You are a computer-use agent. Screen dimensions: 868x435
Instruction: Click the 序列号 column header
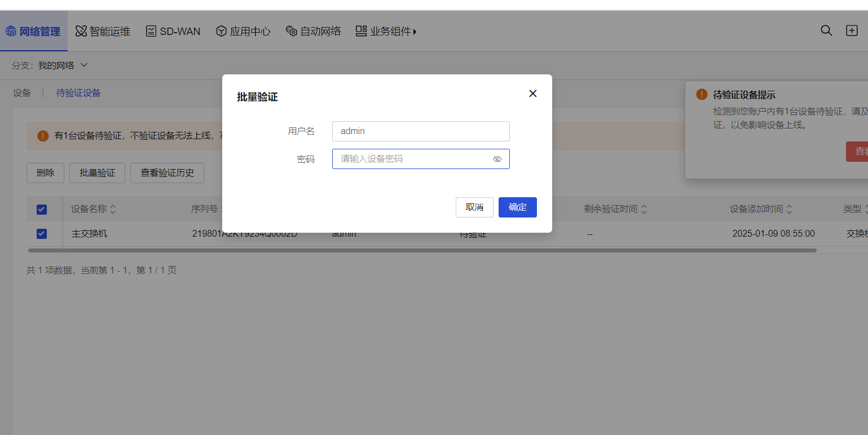[204, 210]
